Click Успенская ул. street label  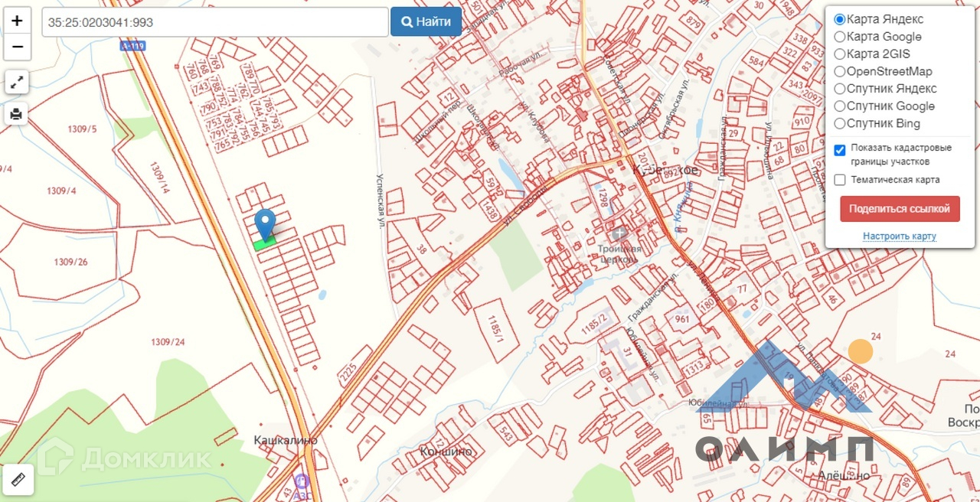(x=380, y=200)
